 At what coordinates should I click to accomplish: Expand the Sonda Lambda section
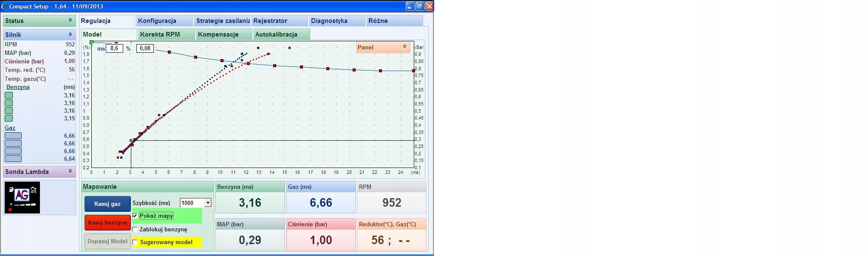coord(70,171)
